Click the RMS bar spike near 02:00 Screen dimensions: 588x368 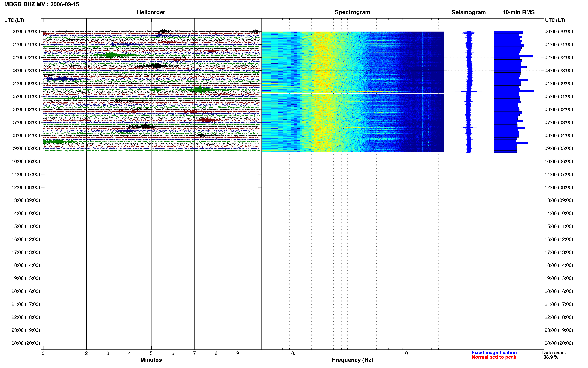point(514,56)
